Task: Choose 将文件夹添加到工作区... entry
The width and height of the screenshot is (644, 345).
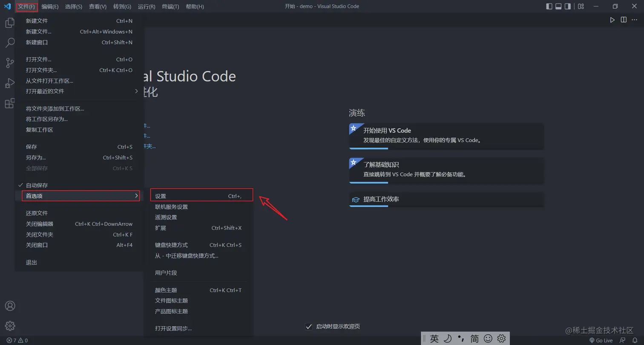Action: (80, 108)
